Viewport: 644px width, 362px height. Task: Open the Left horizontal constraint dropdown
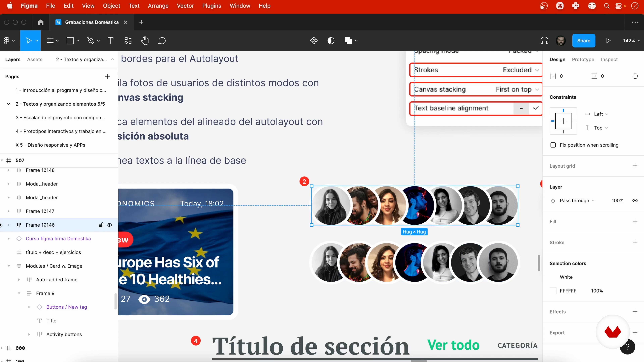coord(601,114)
